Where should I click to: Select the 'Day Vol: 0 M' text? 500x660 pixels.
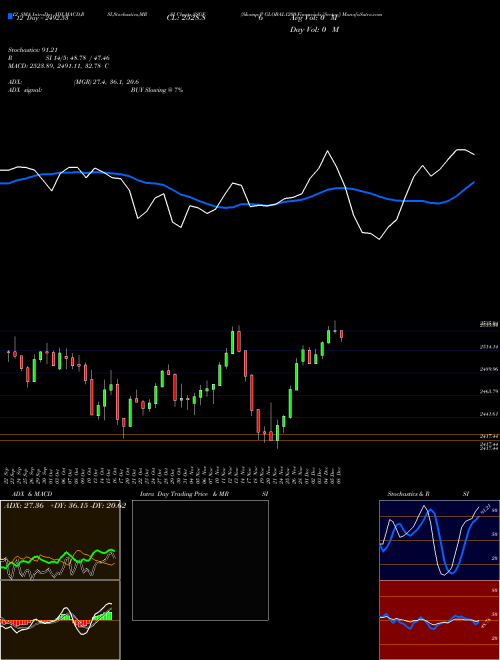(x=314, y=30)
